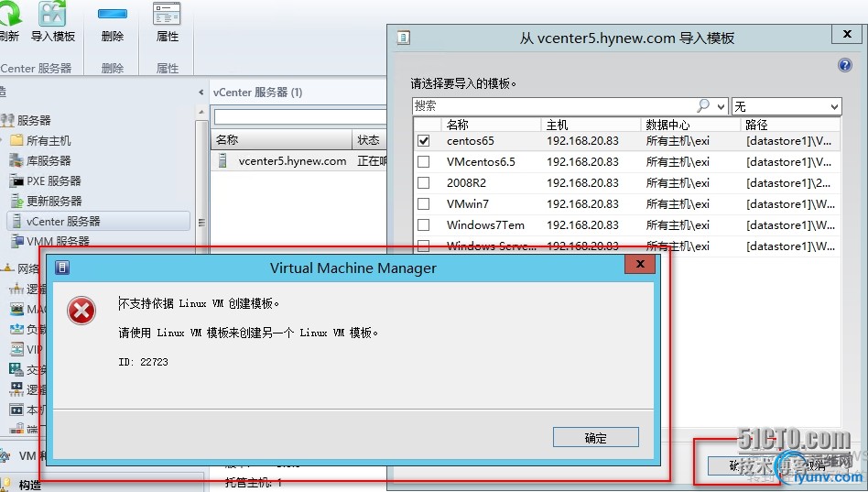Click the Servers node icon in tree
868x492 pixels.
(x=7, y=120)
